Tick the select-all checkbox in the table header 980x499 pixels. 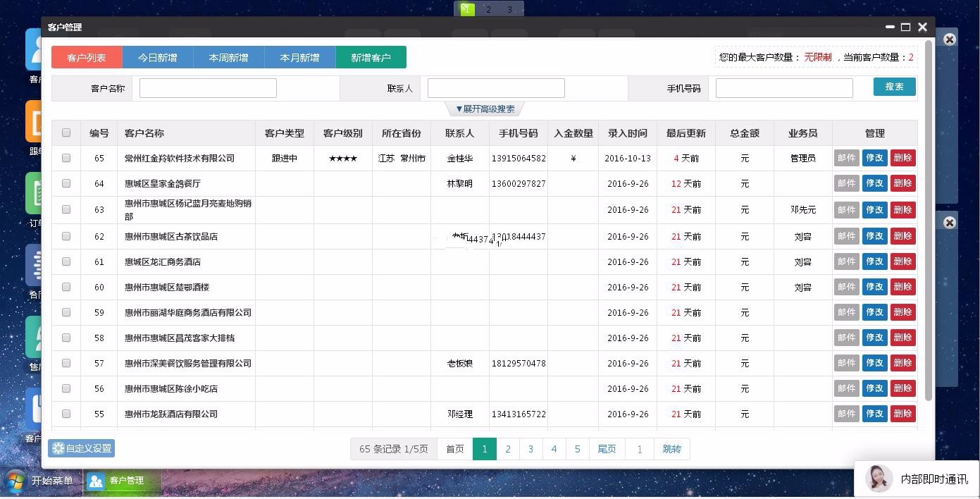[66, 133]
